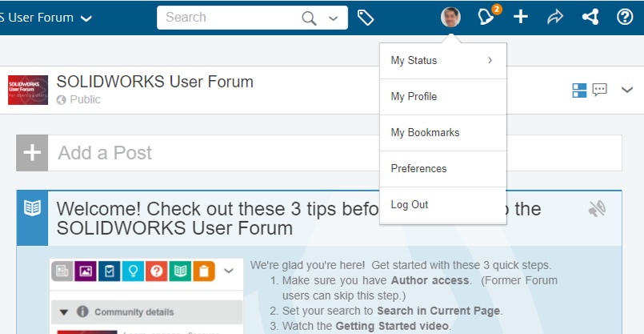Click the tag icon beside search

pos(366,17)
